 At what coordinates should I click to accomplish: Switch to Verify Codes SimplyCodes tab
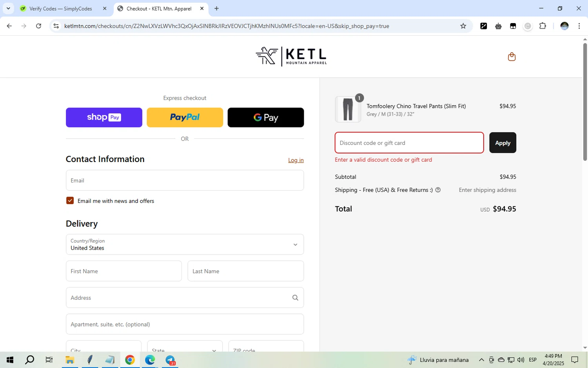pyautogui.click(x=61, y=8)
